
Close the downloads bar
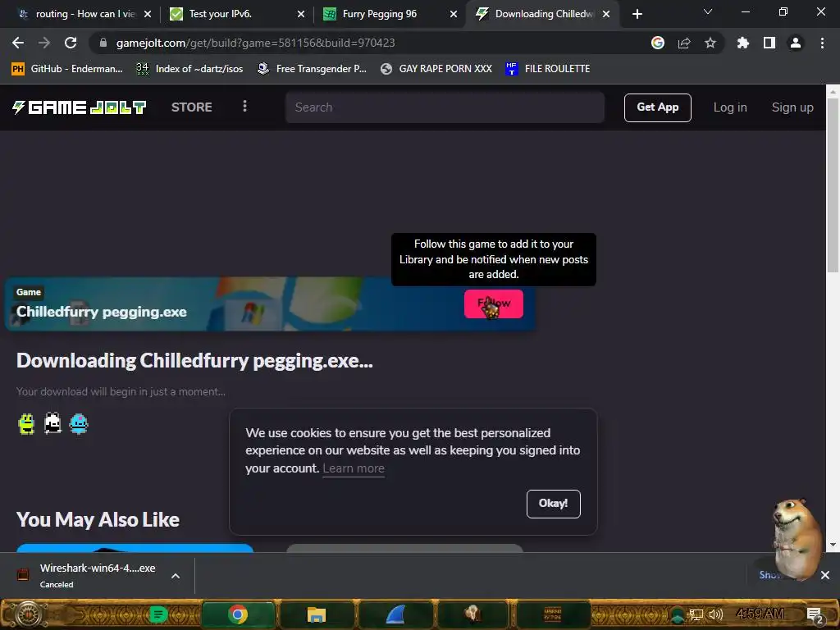click(x=825, y=575)
